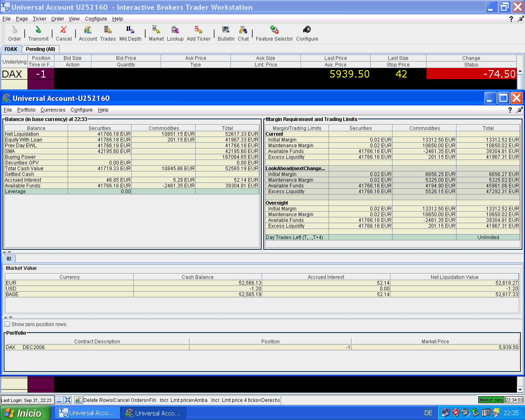This screenshot has width=525, height=420.
Task: Open the Ticker menu
Action: click(x=39, y=19)
